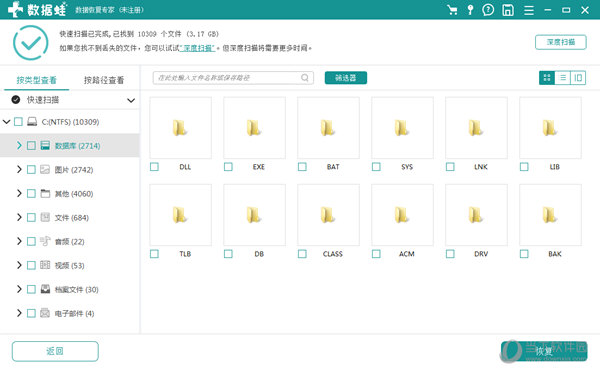Viewport: 600px width, 375px height.
Task: Tick the C:(NTFS) drive checkbox
Action: 18,122
